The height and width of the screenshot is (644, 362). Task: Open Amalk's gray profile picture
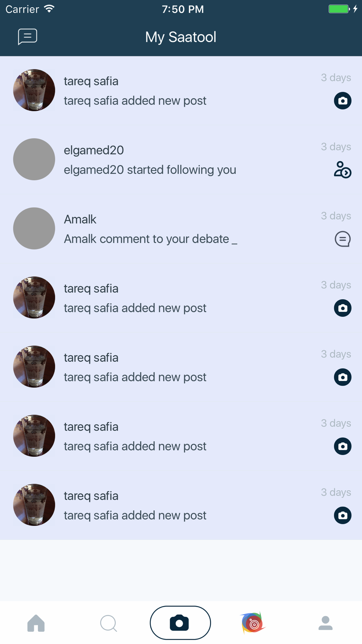(x=34, y=229)
